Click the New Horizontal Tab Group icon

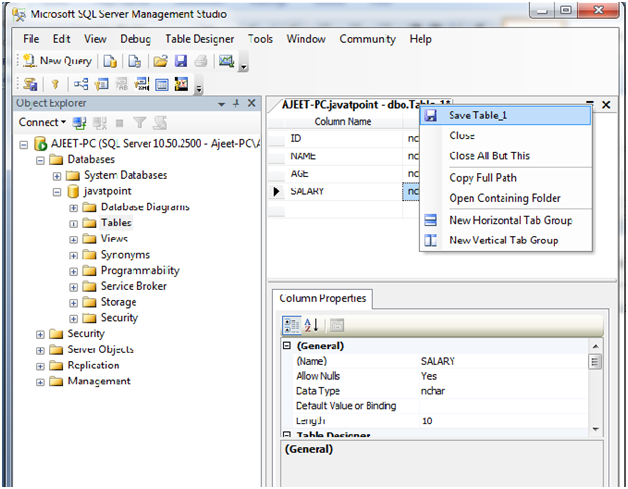pyautogui.click(x=431, y=220)
